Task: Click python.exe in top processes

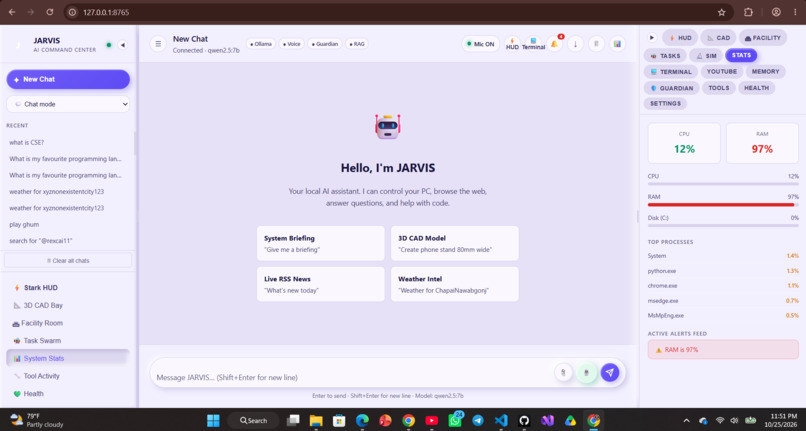Action: (x=723, y=271)
